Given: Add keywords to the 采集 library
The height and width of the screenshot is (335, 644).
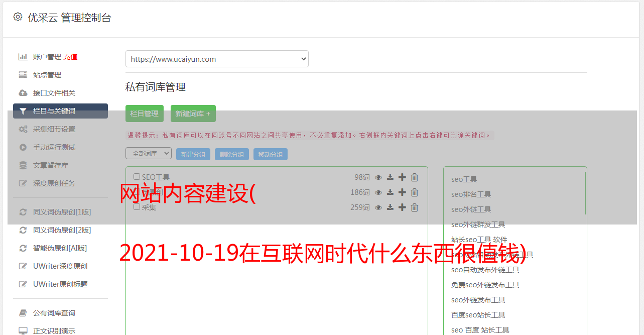Looking at the screenshot, I should click(x=402, y=207).
